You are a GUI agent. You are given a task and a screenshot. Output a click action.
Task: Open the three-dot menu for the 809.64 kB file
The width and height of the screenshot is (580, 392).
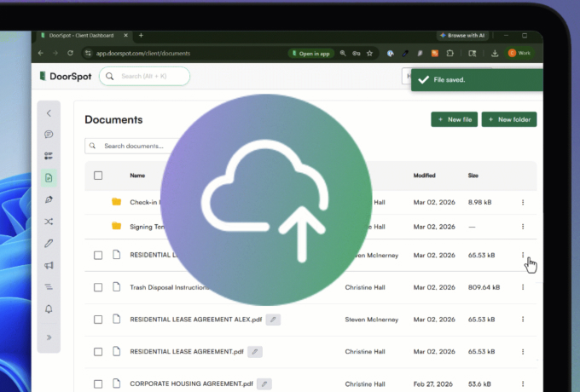(523, 287)
